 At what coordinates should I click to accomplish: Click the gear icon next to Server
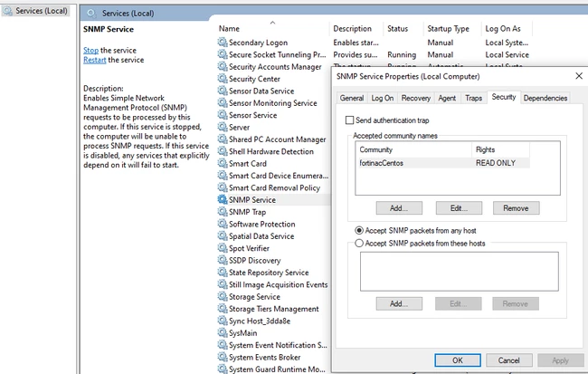pos(223,127)
